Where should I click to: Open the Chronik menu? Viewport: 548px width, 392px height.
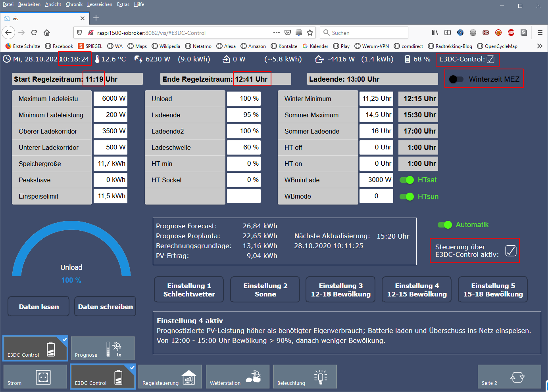[74, 4]
